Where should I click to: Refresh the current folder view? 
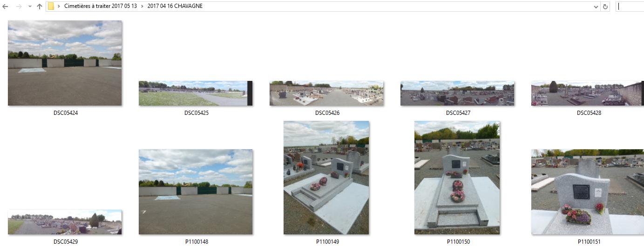(x=605, y=7)
